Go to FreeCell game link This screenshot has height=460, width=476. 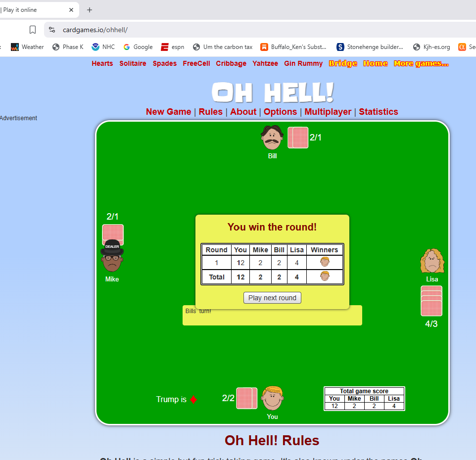tap(196, 63)
